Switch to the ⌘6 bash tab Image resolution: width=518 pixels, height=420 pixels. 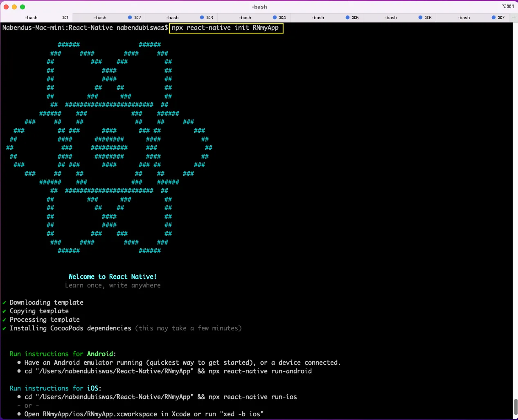[x=399, y=18]
